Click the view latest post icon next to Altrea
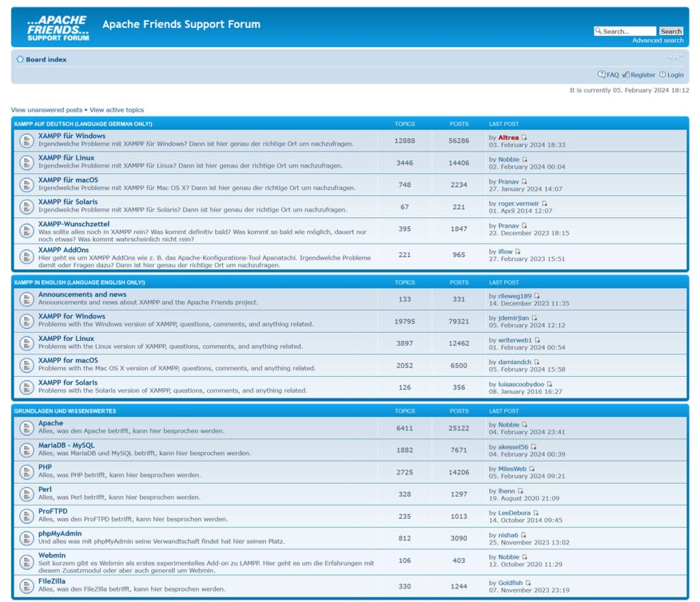This screenshot has width=700, height=602. [524, 138]
